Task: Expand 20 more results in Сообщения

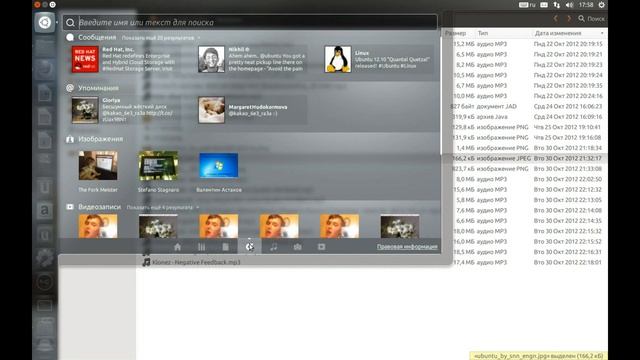Action: (x=160, y=38)
